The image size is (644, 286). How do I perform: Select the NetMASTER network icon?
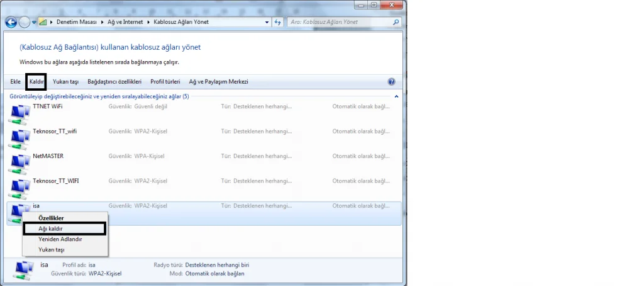(20, 163)
